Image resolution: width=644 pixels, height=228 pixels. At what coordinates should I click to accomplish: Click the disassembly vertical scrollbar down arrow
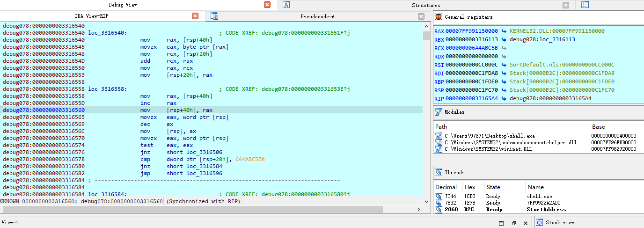tap(426, 202)
